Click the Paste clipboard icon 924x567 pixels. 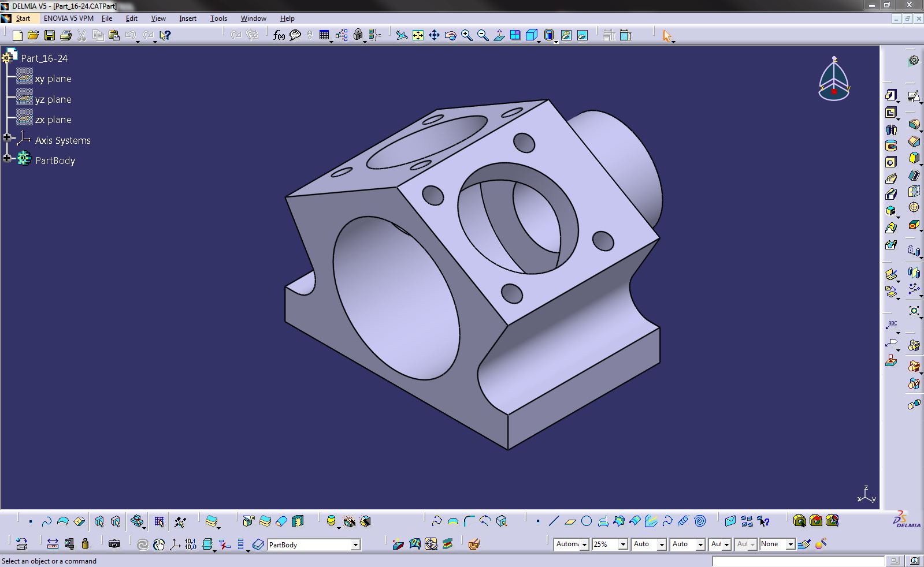tap(114, 35)
